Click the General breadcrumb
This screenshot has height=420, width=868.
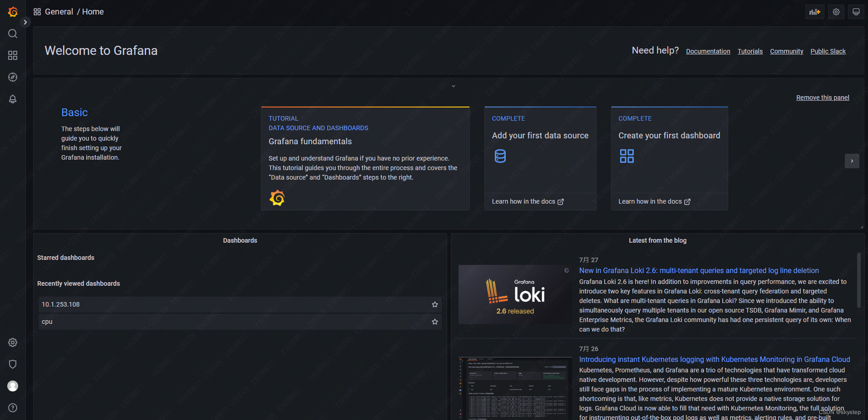click(59, 12)
